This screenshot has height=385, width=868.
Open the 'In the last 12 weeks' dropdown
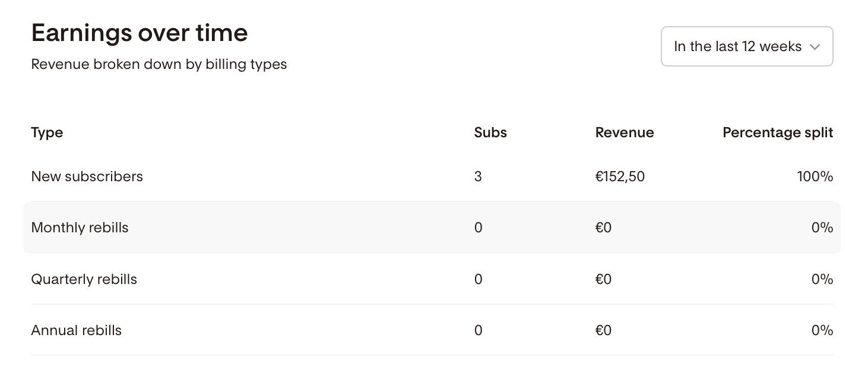click(747, 46)
